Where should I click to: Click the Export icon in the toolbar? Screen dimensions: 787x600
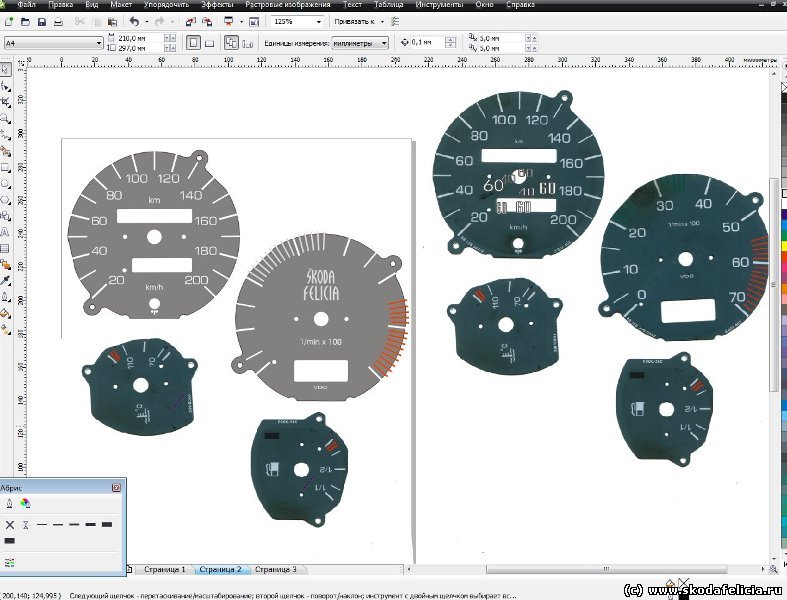[207, 22]
